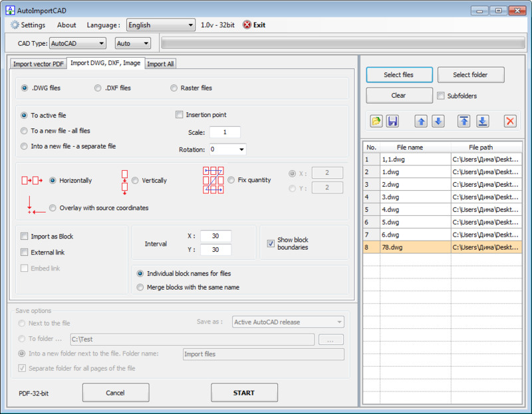Click the Select folder button
This screenshot has height=414, width=532.
click(x=470, y=75)
